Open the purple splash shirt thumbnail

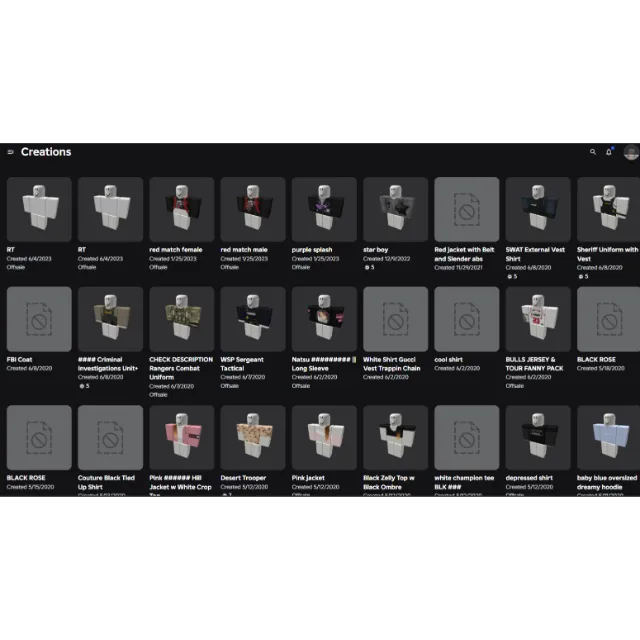[324, 209]
